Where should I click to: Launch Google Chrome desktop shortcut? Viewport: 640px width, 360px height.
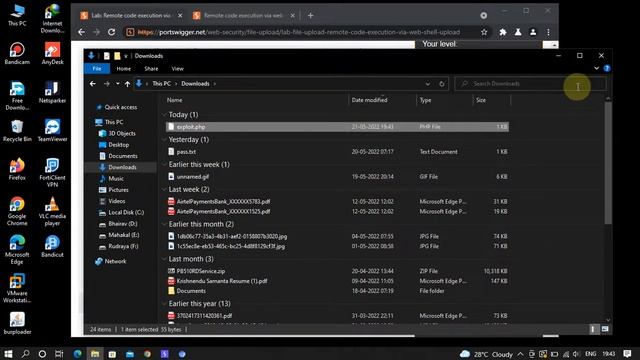17,211
